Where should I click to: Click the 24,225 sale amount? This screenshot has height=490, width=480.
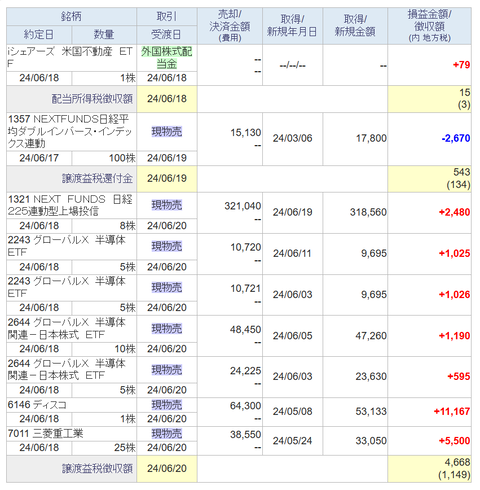point(246,371)
